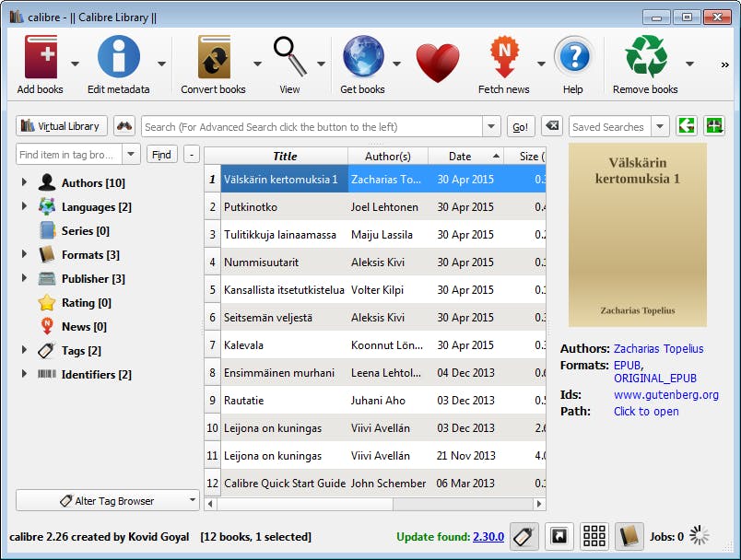Toggle the Cover Grid view in status bar
Screen dimensions: 741x560
click(594, 536)
